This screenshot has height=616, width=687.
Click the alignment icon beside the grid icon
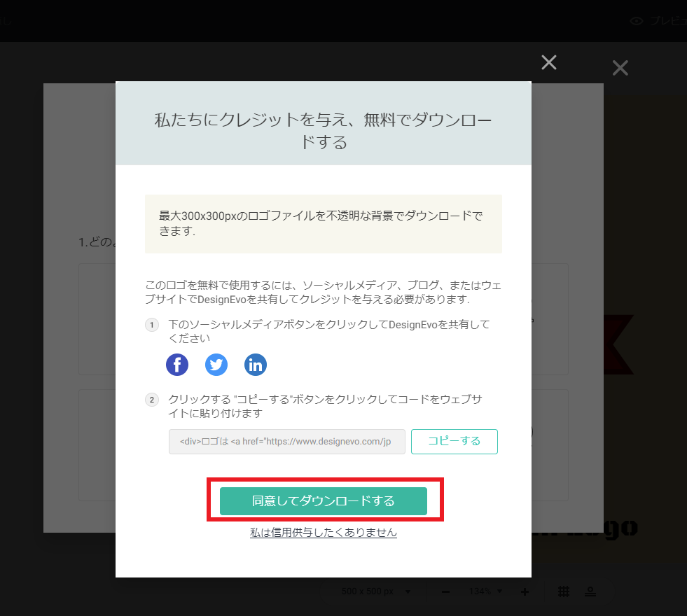(590, 592)
